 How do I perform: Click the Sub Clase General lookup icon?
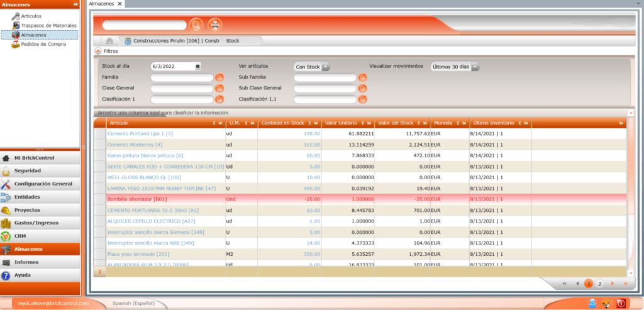pyautogui.click(x=362, y=88)
